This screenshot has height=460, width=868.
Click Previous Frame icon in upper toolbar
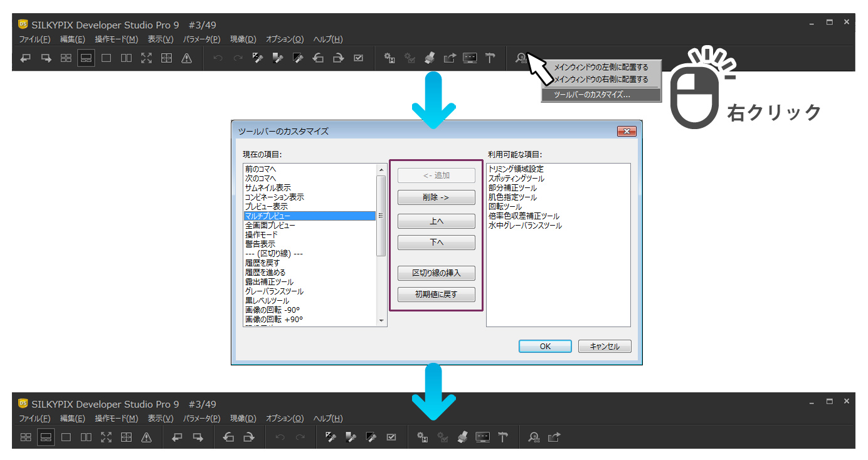[26, 58]
